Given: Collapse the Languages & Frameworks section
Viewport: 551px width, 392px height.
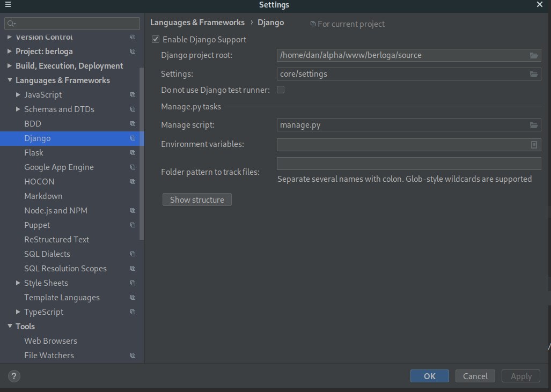Looking at the screenshot, I should [10, 80].
